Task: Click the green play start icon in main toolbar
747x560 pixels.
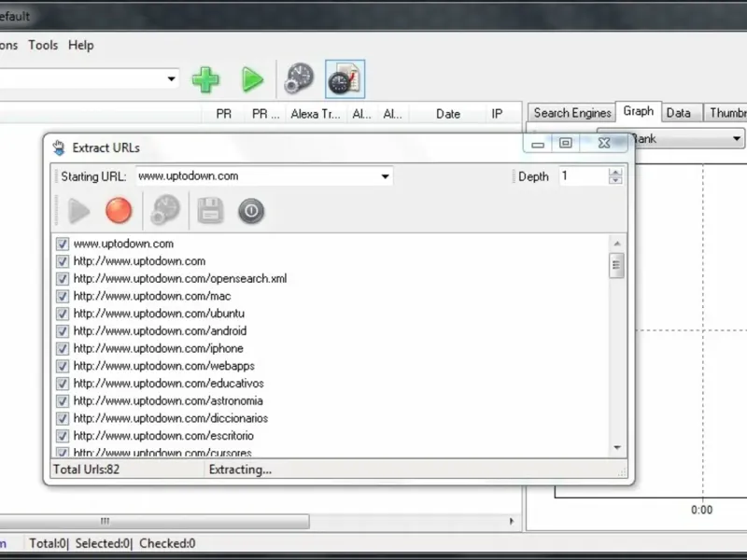Action: (252, 79)
